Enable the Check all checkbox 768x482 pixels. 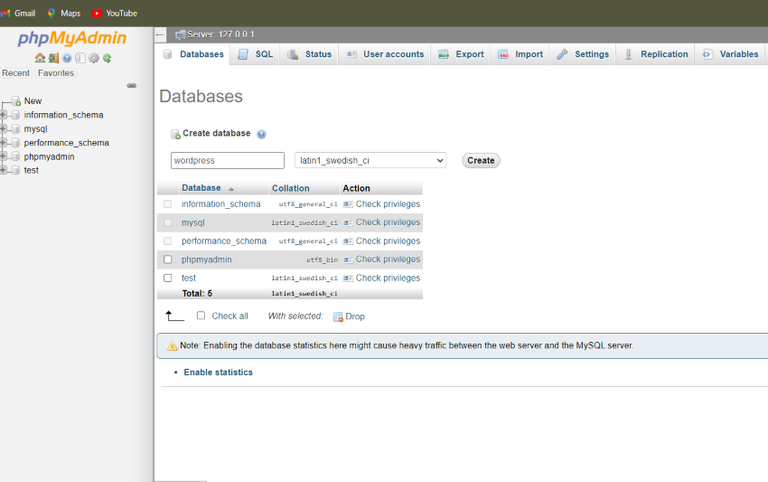coord(201,315)
